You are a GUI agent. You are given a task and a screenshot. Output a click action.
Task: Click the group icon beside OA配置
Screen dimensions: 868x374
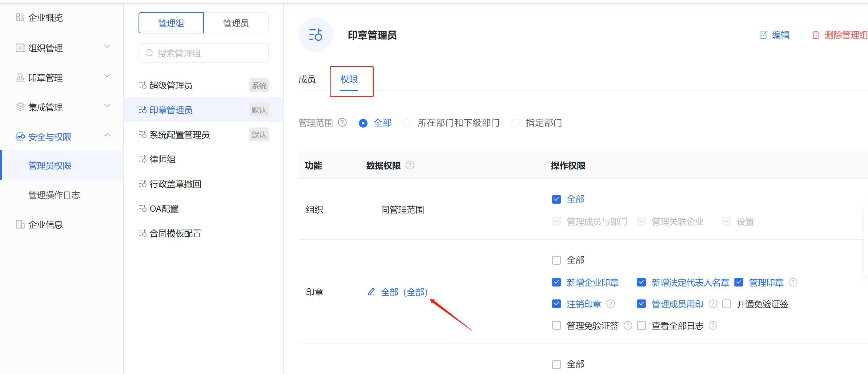coord(143,209)
